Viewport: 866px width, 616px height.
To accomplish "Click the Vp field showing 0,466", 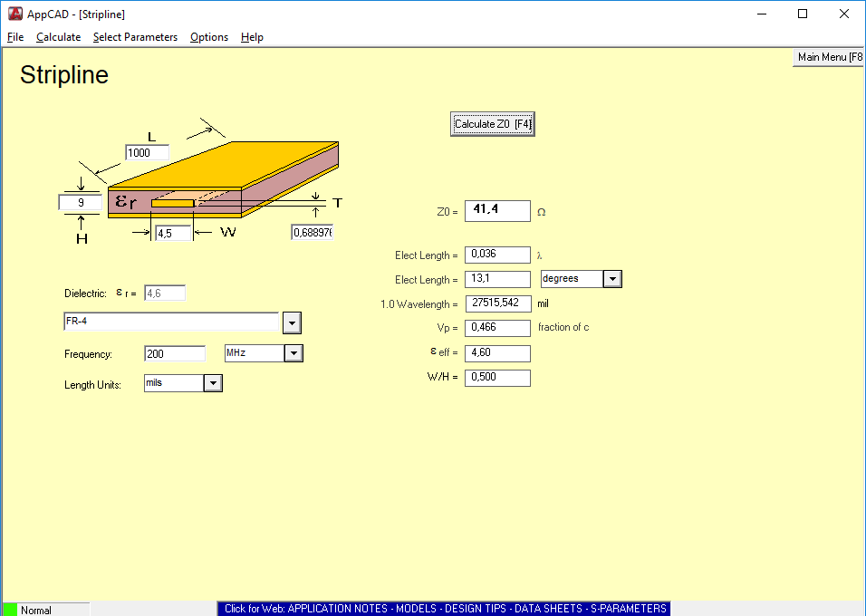I will (x=497, y=328).
